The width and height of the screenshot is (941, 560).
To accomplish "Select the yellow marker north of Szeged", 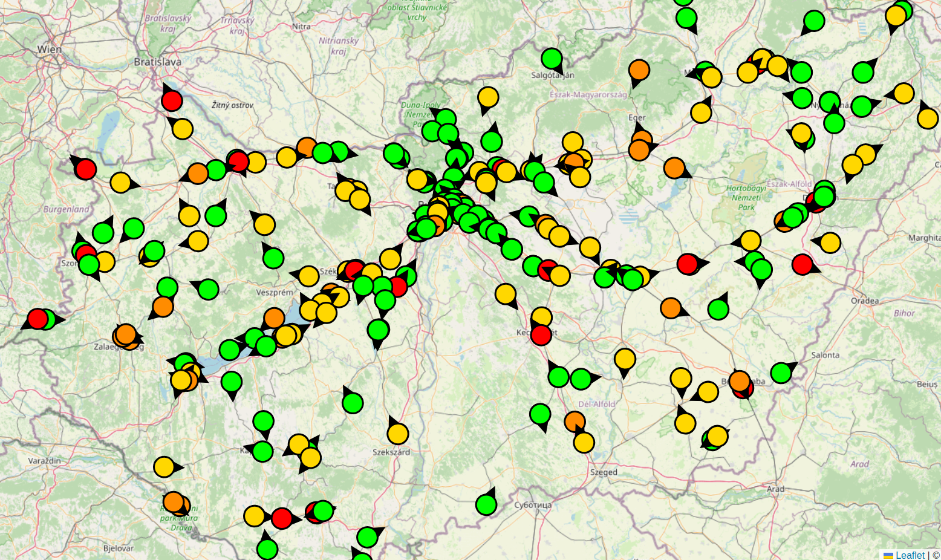I will pyautogui.click(x=584, y=443).
